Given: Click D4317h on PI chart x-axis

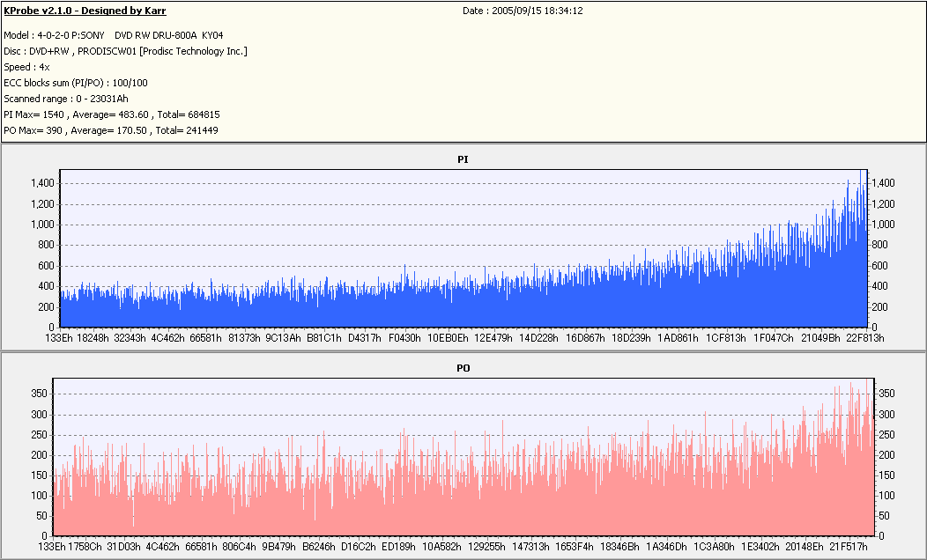Looking at the screenshot, I should coord(365,338).
